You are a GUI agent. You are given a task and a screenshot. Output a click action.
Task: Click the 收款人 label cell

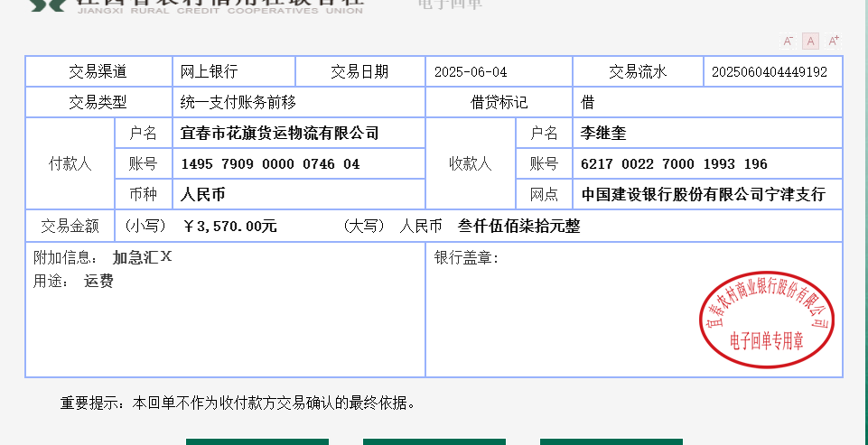pyautogui.click(x=470, y=164)
